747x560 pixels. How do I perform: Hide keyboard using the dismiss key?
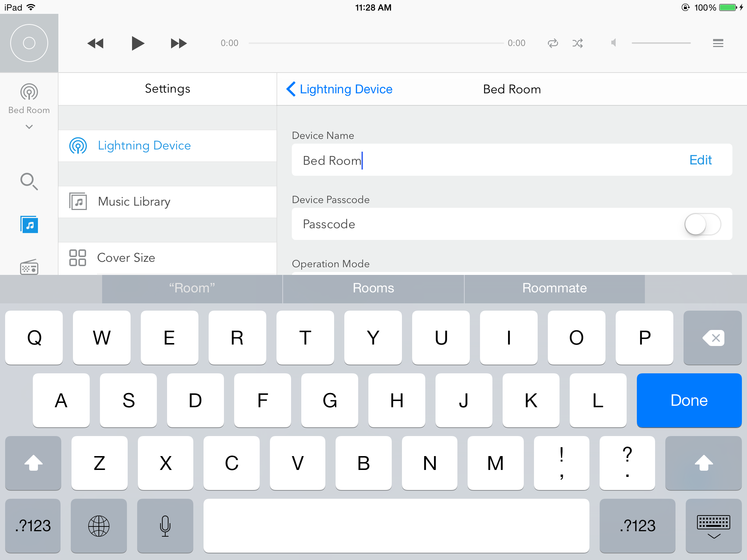click(714, 526)
